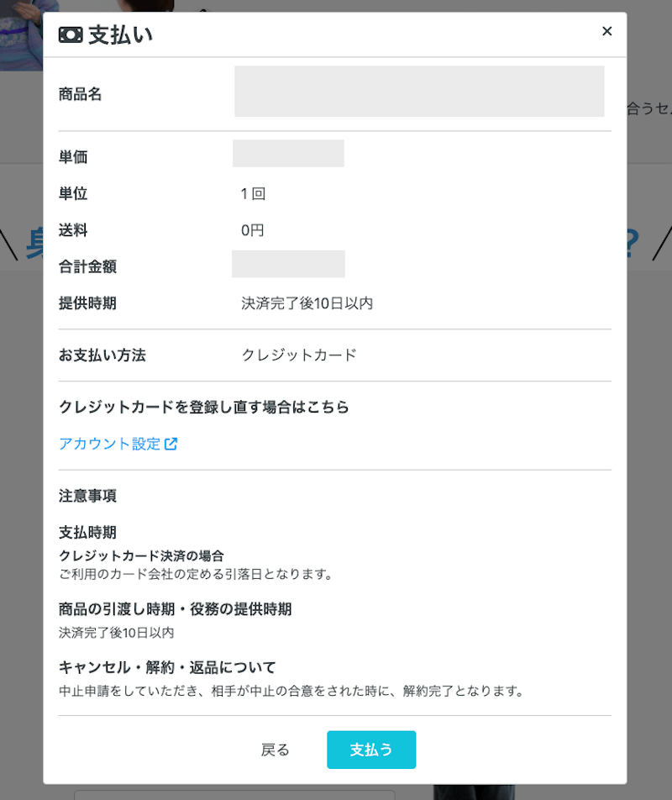Click the 商品名 label
This screenshot has height=800, width=672.
click(81, 94)
